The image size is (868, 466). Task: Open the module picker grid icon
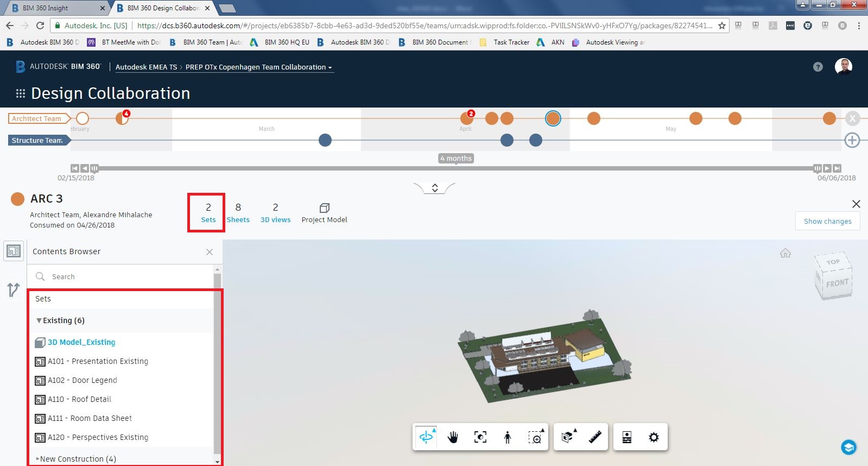click(21, 93)
